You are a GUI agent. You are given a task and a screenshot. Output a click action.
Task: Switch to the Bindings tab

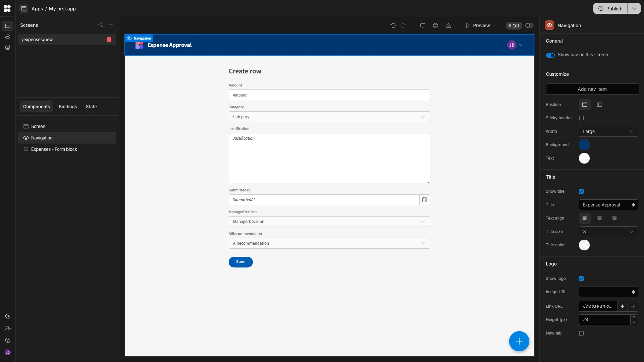68,107
